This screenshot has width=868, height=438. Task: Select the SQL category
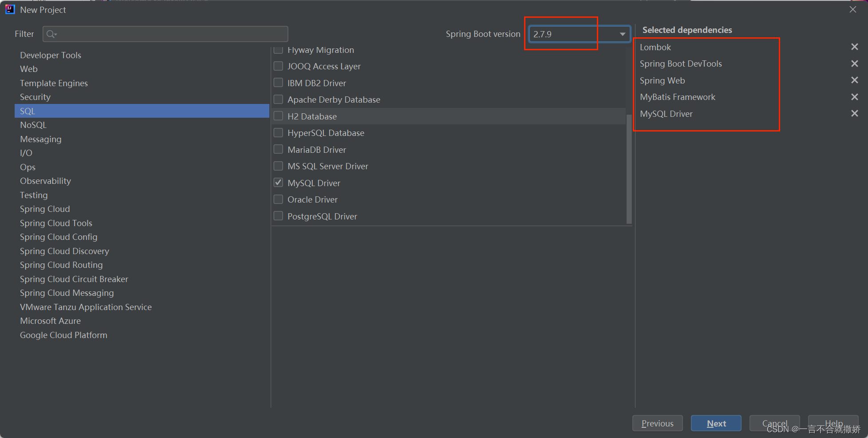(x=142, y=111)
